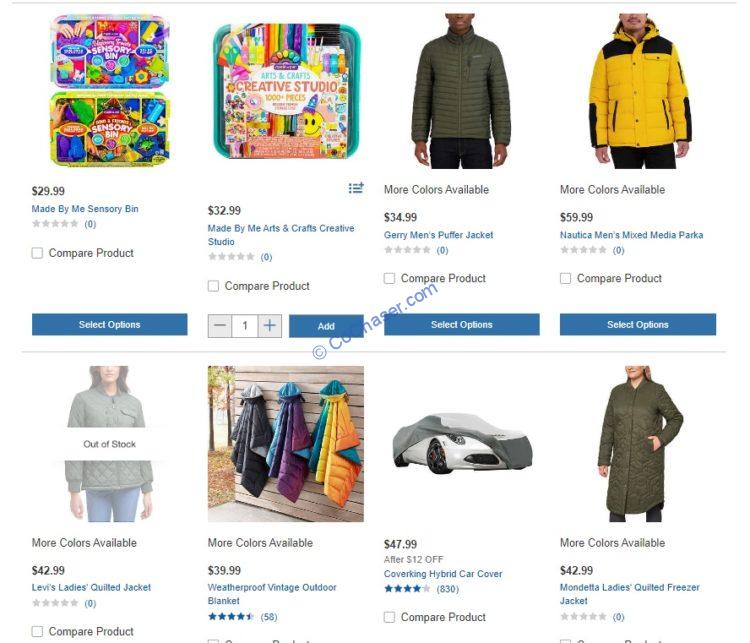The height and width of the screenshot is (643, 750).
Task: Check Compare Product for Nautica Men's Mixed Media Parka
Action: pyautogui.click(x=565, y=278)
